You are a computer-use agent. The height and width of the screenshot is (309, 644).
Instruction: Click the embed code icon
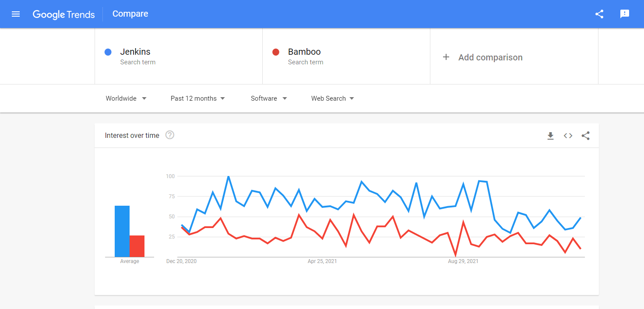(568, 136)
